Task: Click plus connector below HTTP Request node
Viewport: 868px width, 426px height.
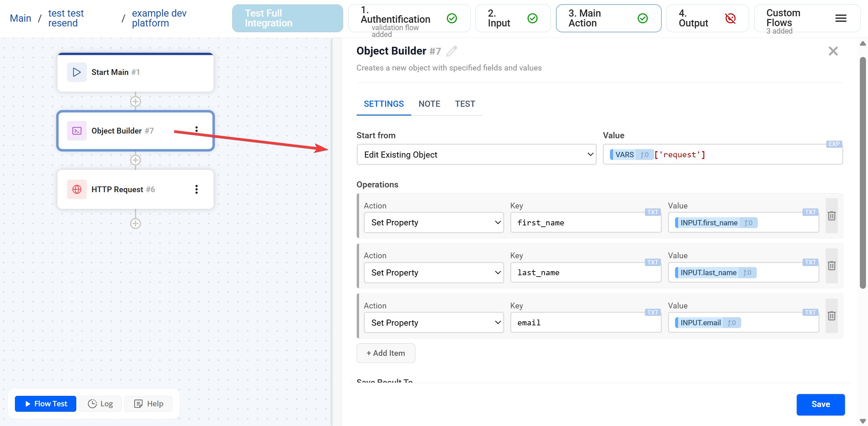Action: 135,223
